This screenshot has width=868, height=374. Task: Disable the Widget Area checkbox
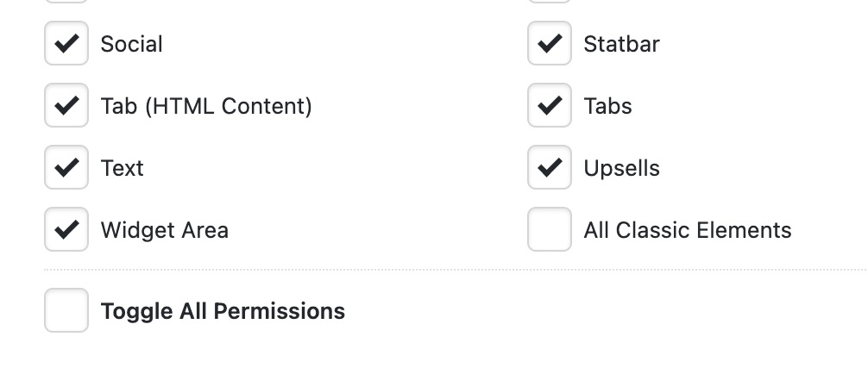66,230
